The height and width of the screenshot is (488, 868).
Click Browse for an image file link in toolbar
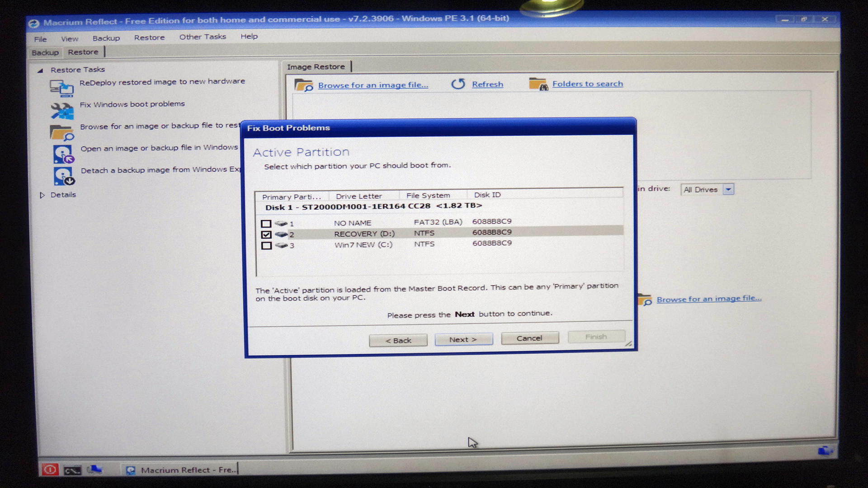[373, 85]
